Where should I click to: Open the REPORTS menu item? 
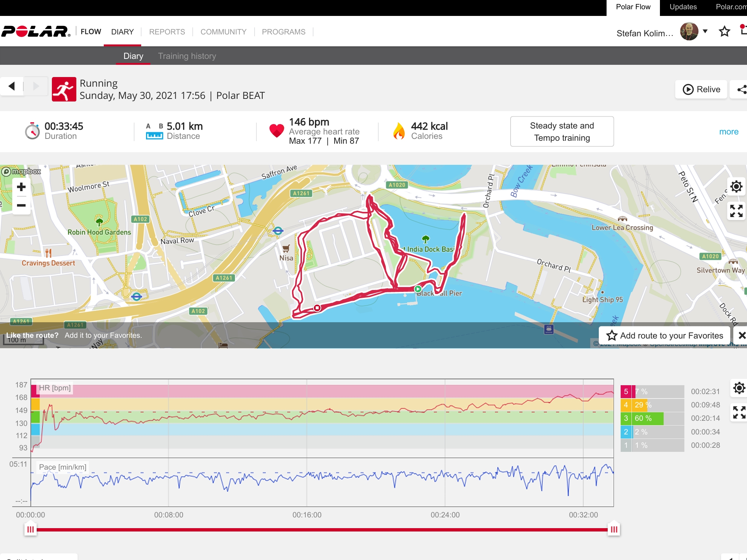tap(167, 32)
